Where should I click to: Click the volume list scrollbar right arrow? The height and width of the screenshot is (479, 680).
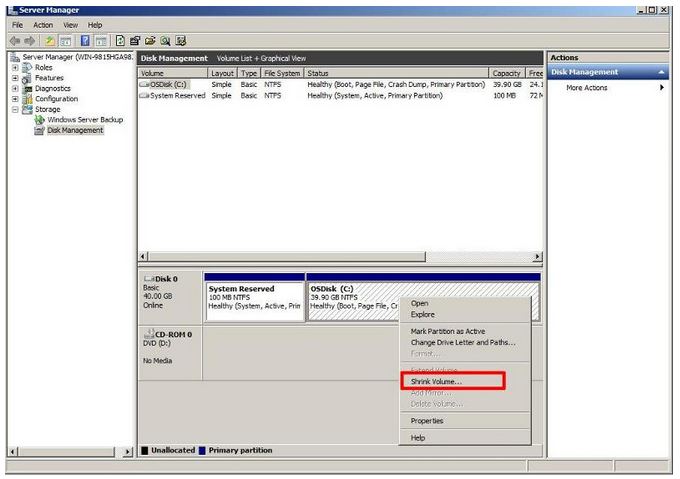(537, 257)
